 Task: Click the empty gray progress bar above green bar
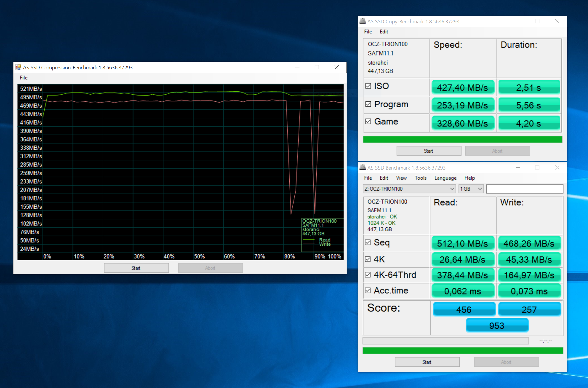click(446, 341)
